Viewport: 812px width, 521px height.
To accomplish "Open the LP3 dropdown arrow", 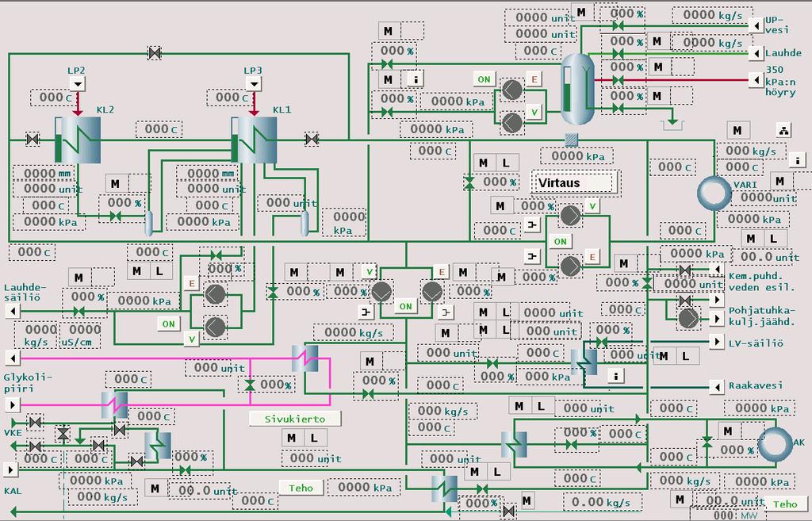I will (x=253, y=84).
